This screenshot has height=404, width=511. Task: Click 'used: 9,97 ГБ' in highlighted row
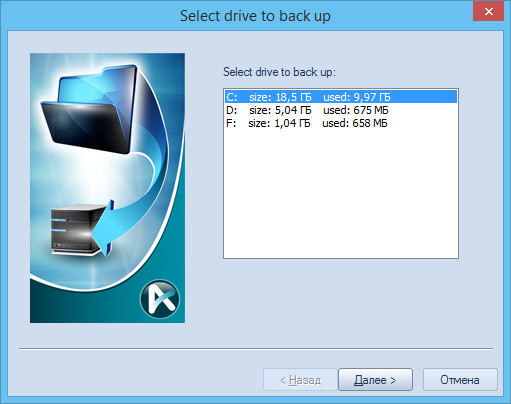click(x=357, y=97)
